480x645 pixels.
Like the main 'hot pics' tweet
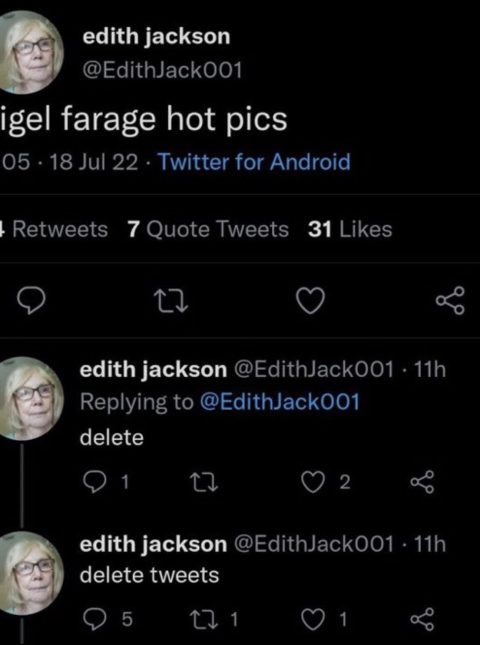[311, 302]
